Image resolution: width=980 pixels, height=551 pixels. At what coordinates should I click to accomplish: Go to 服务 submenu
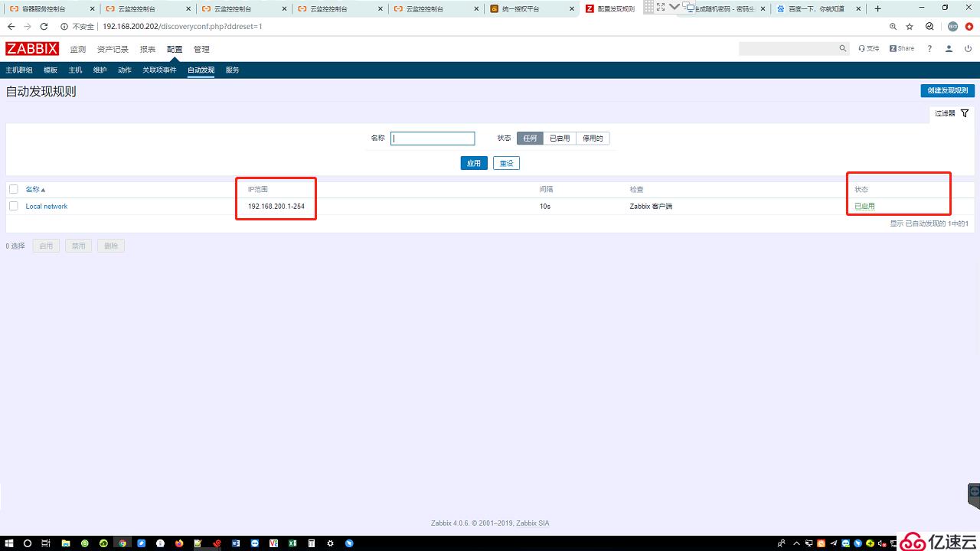[x=233, y=70]
